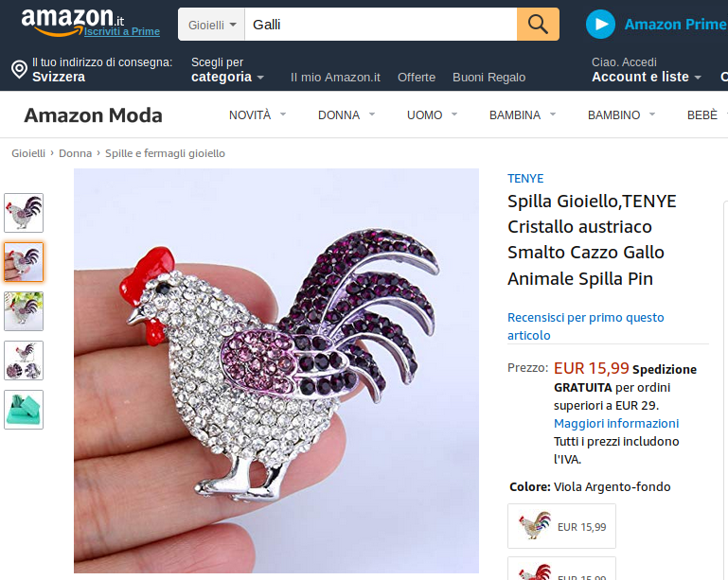Click the Iscriviti a Prime link
This screenshot has height=580, width=728.
tap(122, 31)
